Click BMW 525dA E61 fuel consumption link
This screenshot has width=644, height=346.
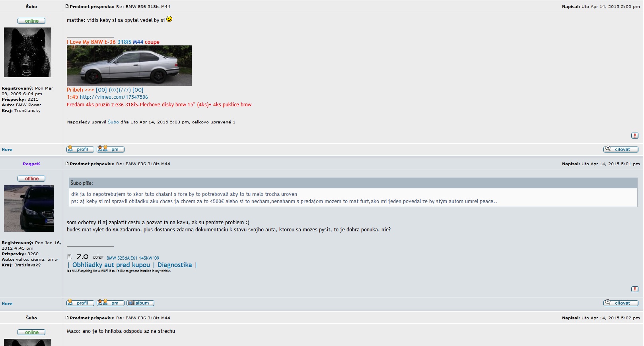(113, 257)
